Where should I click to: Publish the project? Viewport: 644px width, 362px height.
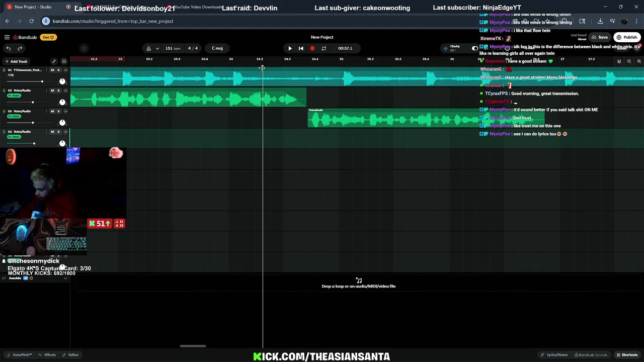point(627,37)
